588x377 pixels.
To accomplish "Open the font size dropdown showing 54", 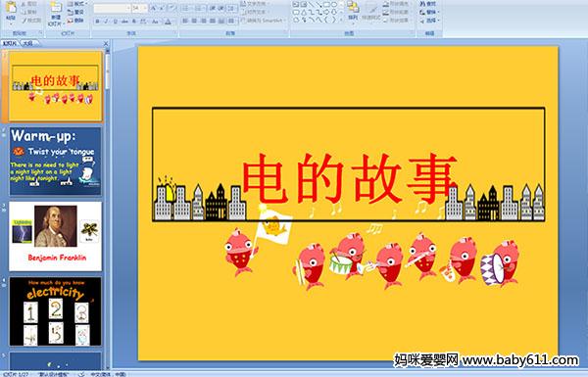I will (139, 8).
